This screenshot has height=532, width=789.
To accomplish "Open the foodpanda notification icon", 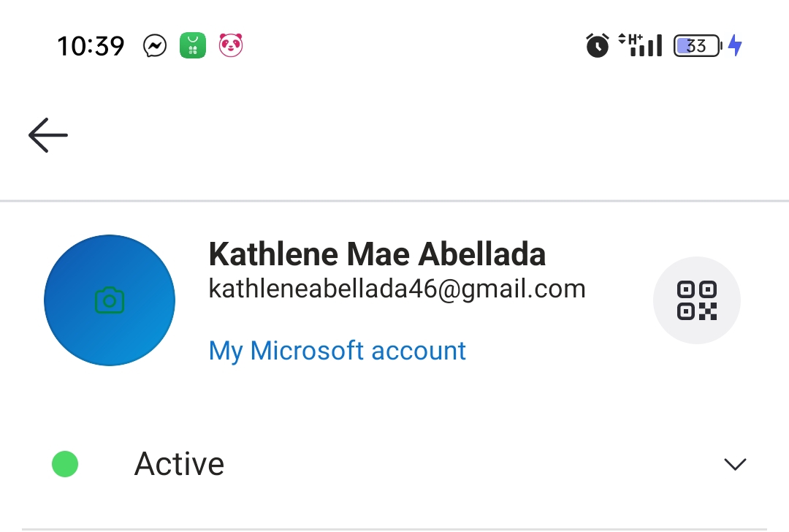I will coord(231,45).
